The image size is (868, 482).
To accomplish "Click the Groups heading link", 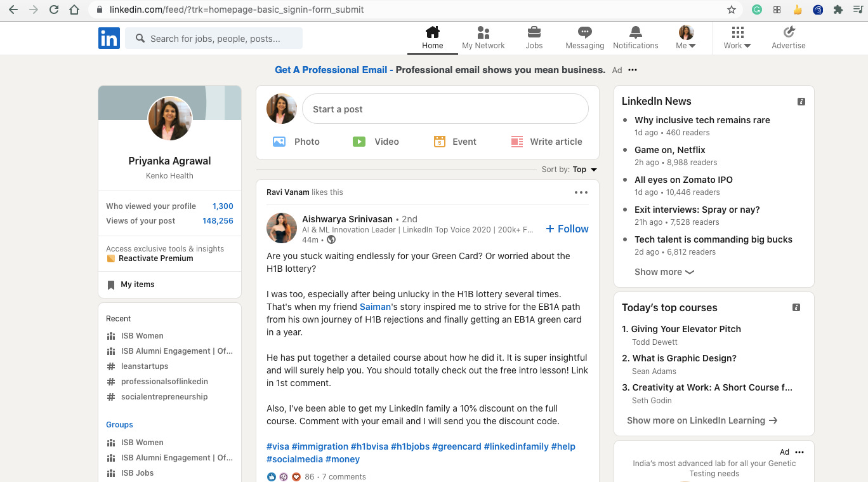I will point(119,425).
